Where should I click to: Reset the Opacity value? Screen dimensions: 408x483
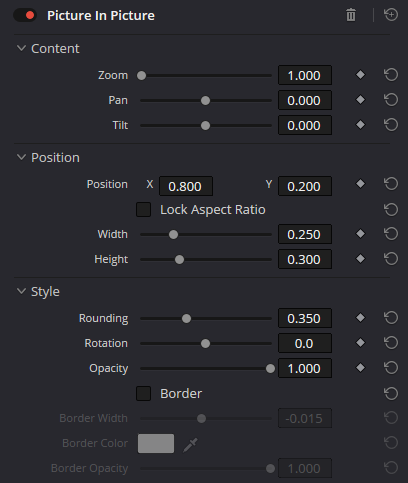coord(391,368)
